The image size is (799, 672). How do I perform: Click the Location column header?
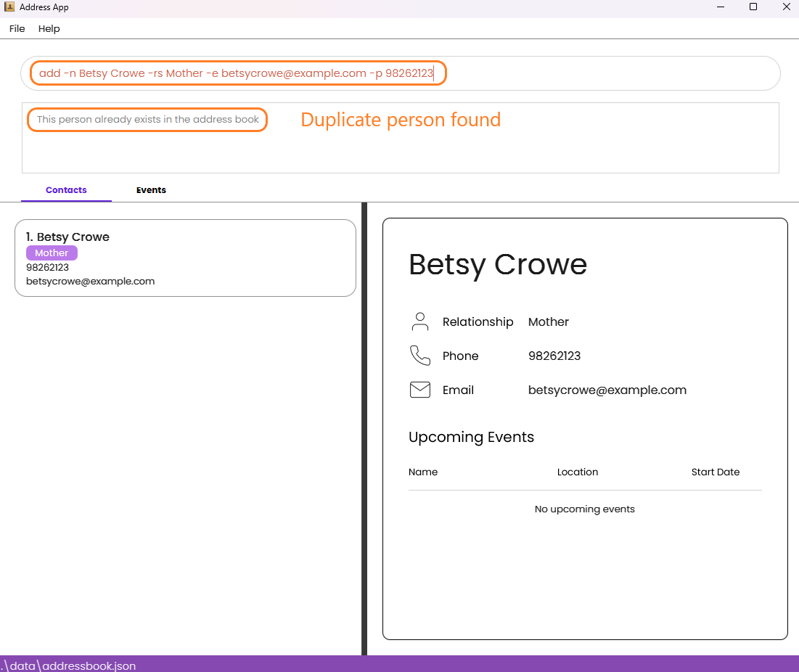click(x=578, y=472)
